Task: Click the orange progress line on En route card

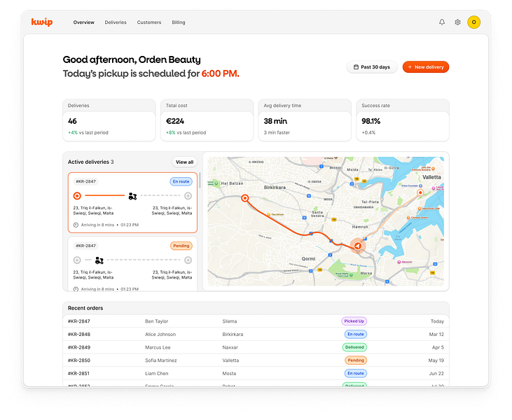Action: click(105, 196)
